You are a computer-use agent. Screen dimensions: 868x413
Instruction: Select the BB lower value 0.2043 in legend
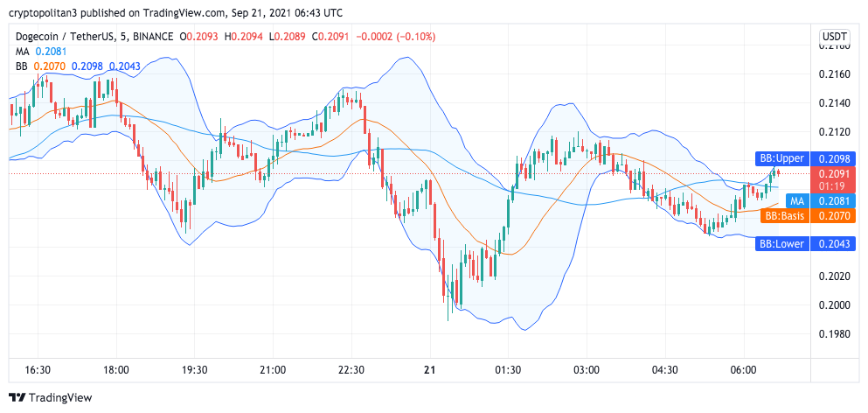pyautogui.click(x=124, y=66)
